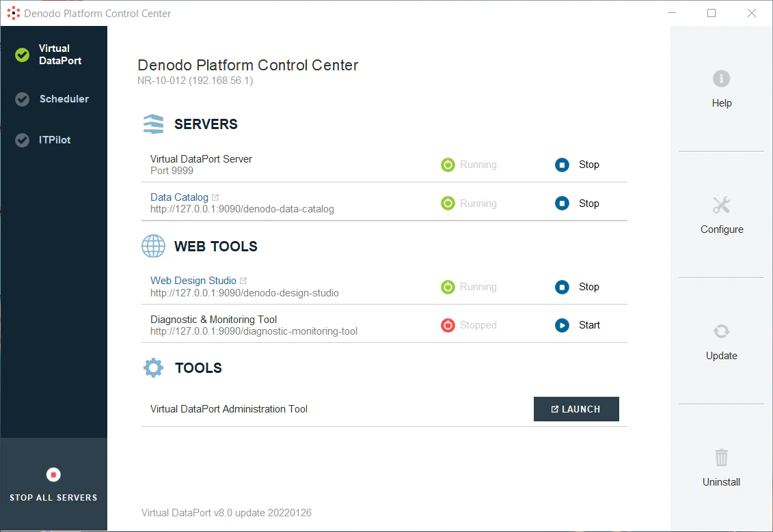Open the Data Catalog link
The width and height of the screenshot is (773, 532).
click(x=179, y=197)
